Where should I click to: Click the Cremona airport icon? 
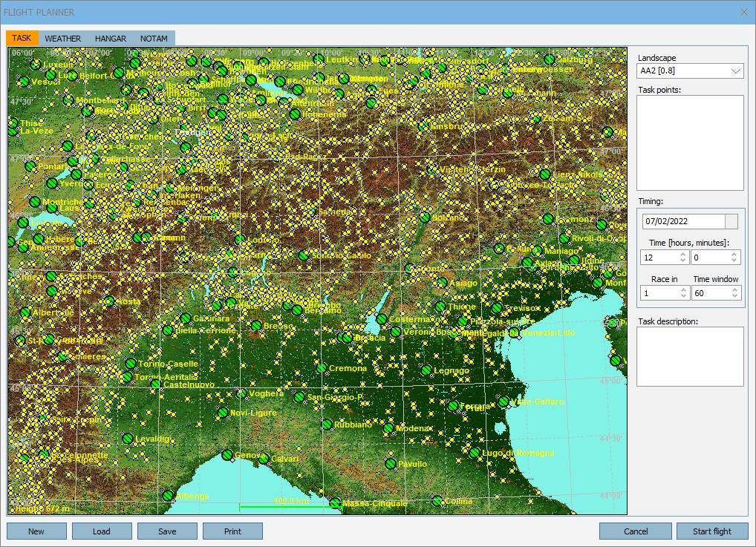(x=321, y=368)
